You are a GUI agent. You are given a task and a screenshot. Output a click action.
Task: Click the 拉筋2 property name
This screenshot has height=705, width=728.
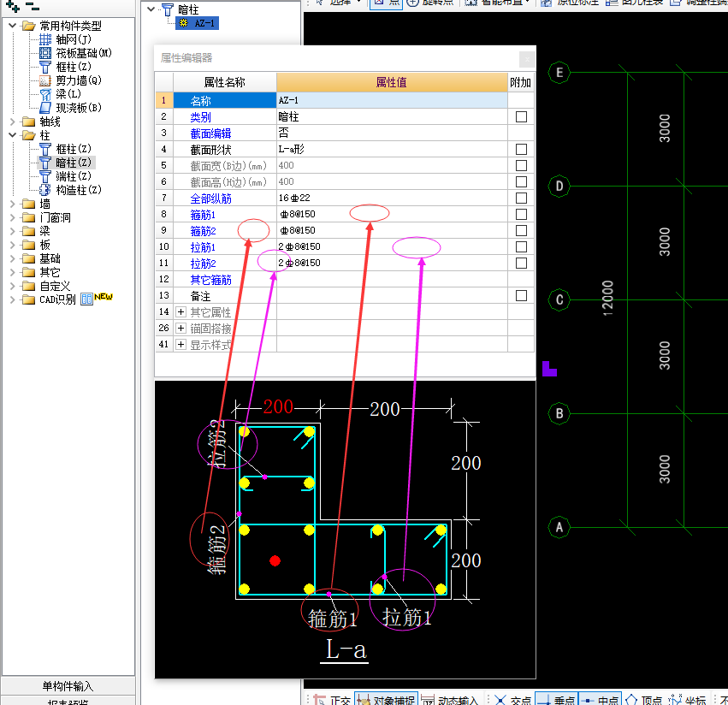coord(204,264)
